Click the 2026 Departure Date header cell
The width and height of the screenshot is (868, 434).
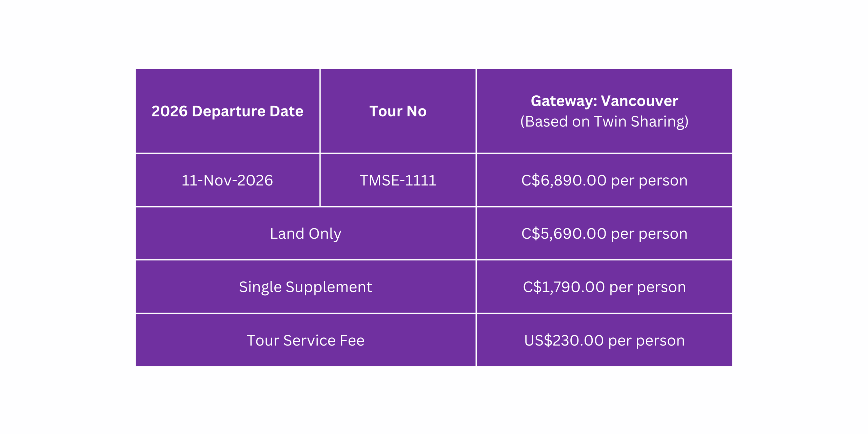228,111
